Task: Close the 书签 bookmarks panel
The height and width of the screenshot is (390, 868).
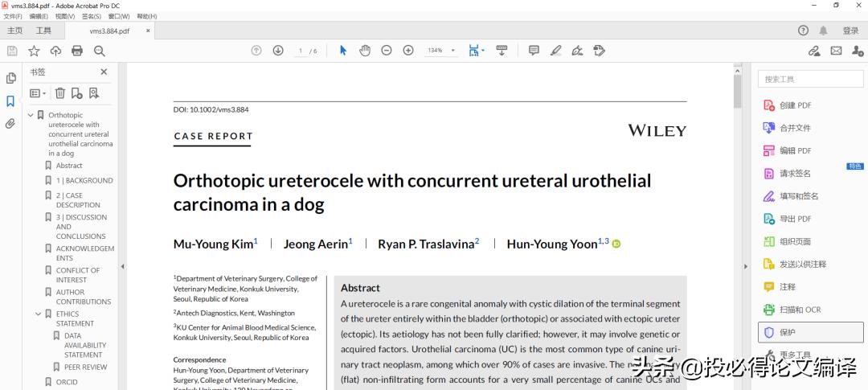Action: pos(104,72)
